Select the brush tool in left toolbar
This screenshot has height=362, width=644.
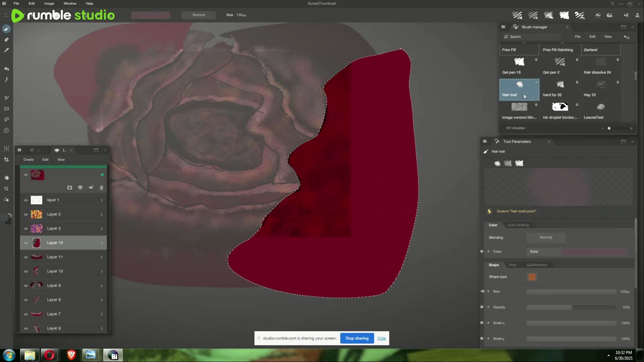tap(7, 29)
